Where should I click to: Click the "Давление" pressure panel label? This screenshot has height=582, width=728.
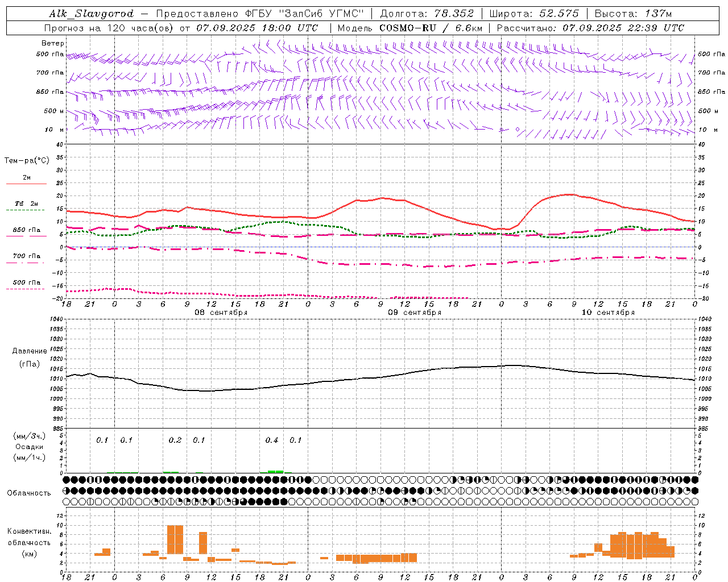click(29, 351)
